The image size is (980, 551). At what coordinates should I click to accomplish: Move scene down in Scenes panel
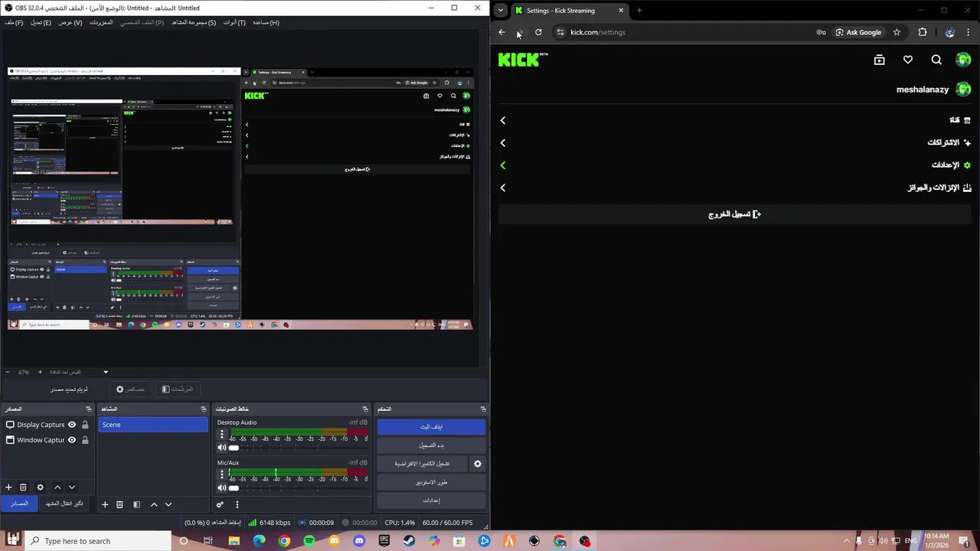(x=168, y=504)
